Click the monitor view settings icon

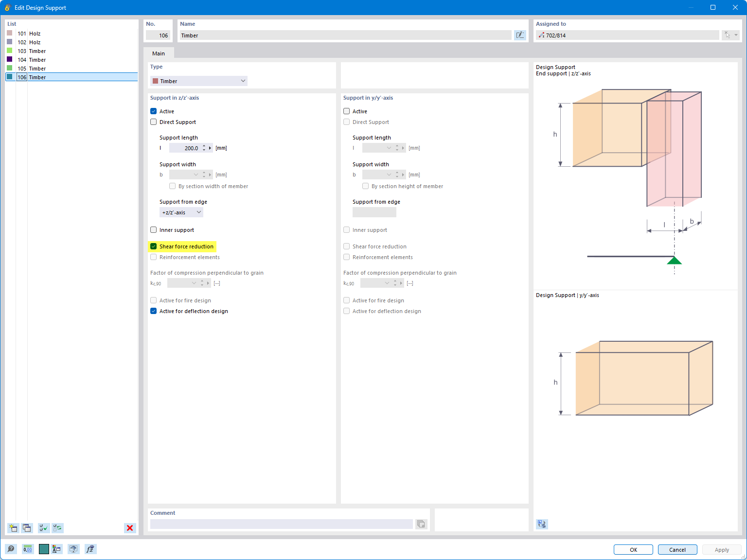click(73, 549)
